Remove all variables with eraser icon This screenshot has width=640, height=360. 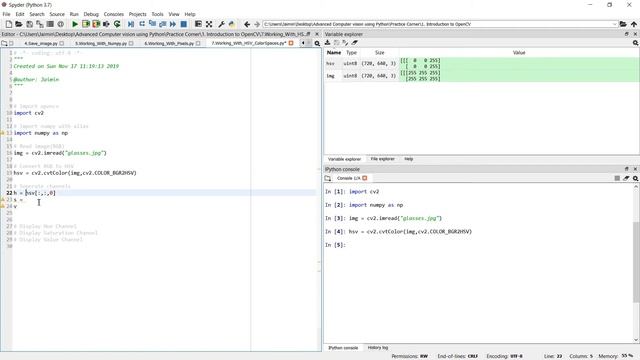tap(354, 43)
